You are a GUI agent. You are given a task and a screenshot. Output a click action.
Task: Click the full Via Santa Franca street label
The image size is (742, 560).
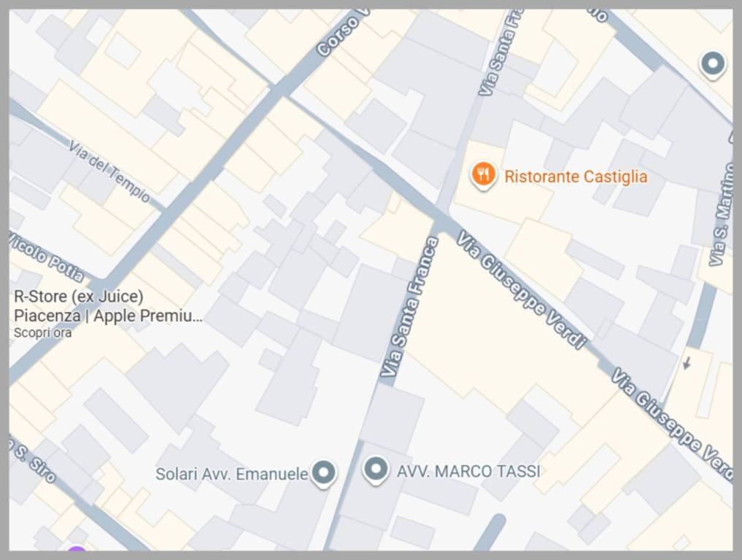click(x=410, y=306)
